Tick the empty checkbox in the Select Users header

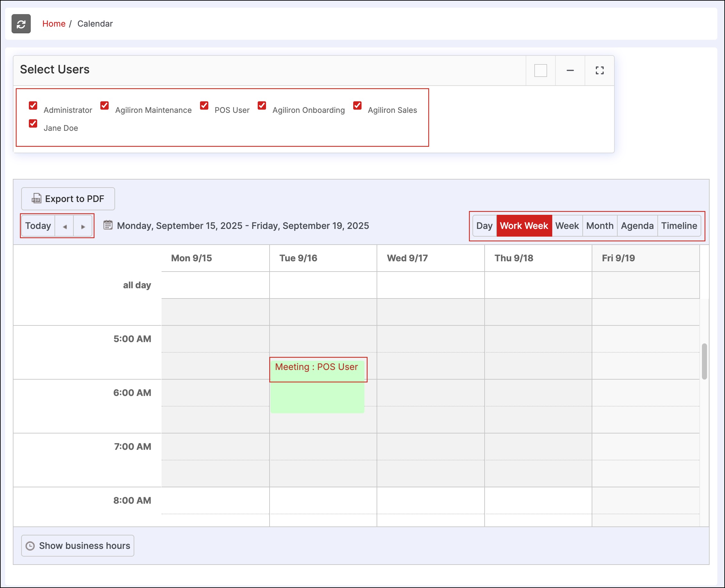pos(540,71)
